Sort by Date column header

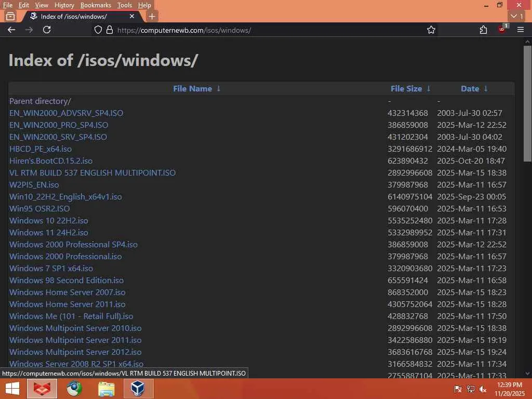coord(470,88)
